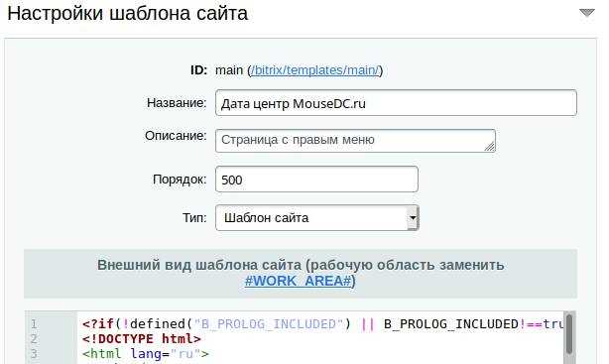Viewport: 609px width, 364px height.
Task: Select line number 1 in gutter
Action: [x=34, y=324]
